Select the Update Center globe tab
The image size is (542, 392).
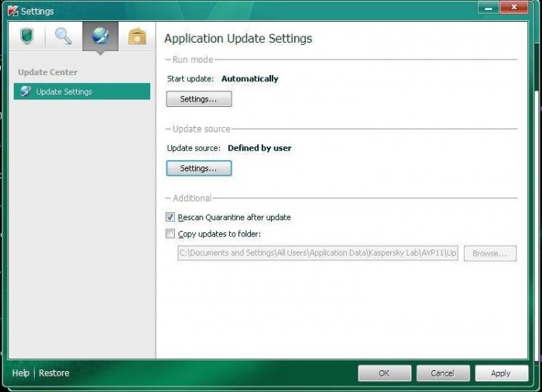coord(100,36)
